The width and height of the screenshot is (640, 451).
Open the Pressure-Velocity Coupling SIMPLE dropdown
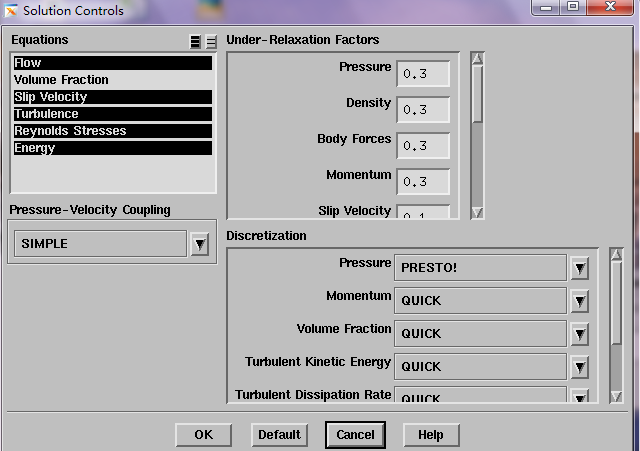click(x=200, y=244)
